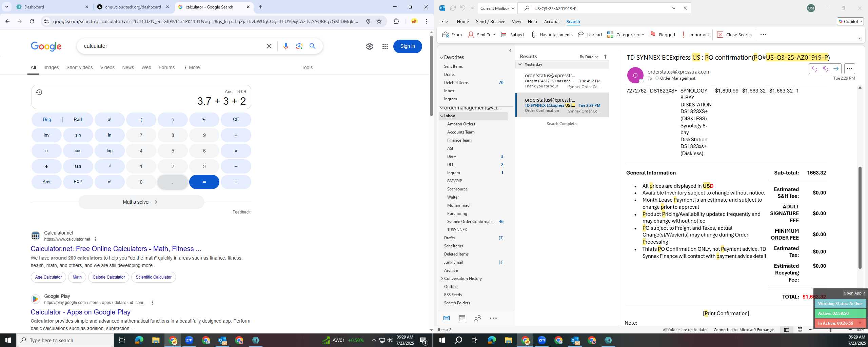Open Current Mailbox scope dropdown
The image size is (868, 347).
[497, 8]
